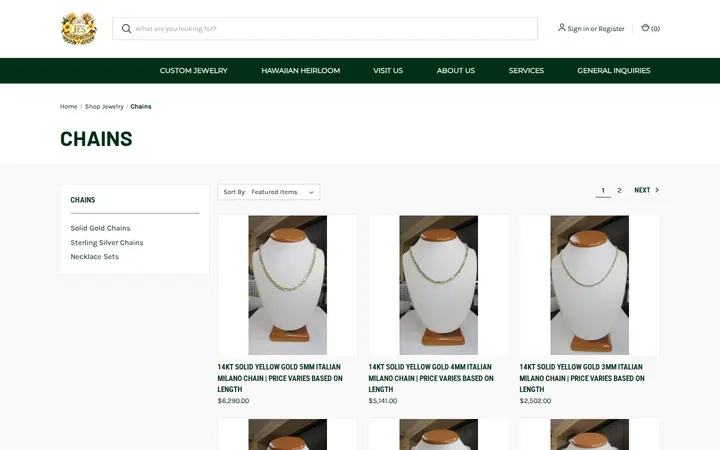
Task: Select Visit Us in navigation bar
Action: coord(388,71)
